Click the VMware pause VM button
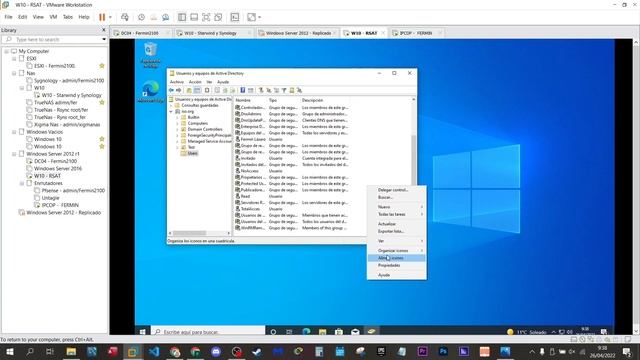This screenshot has width=640, height=360. [x=102, y=17]
